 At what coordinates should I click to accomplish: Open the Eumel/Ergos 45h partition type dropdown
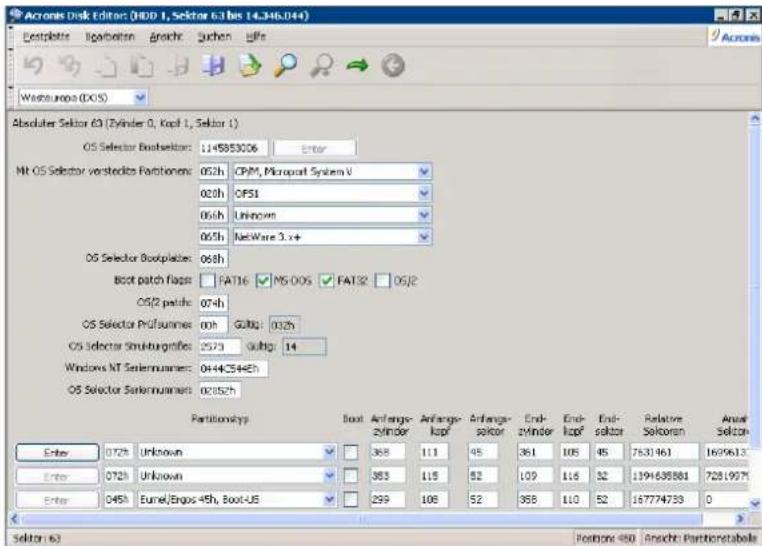(329, 499)
